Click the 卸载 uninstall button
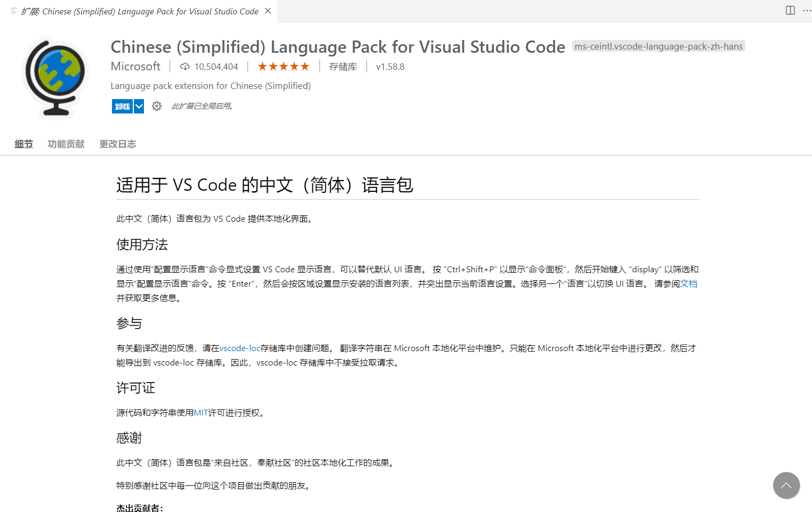This screenshot has width=812, height=512. click(122, 107)
